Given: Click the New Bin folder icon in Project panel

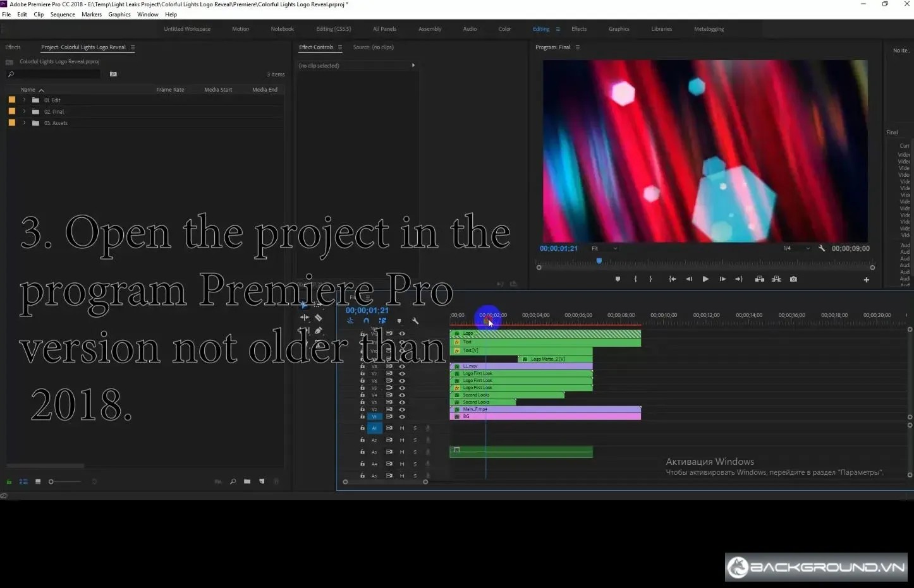Looking at the screenshot, I should (x=247, y=481).
